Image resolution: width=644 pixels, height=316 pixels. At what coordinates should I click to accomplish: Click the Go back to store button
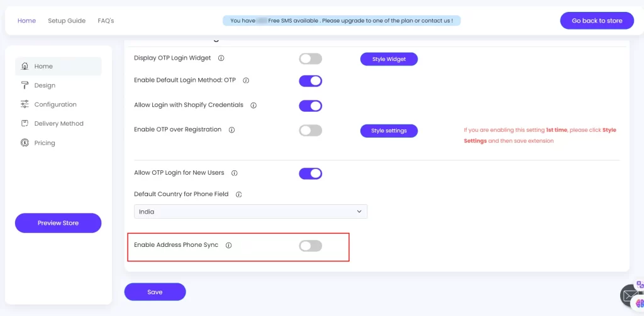click(x=597, y=21)
